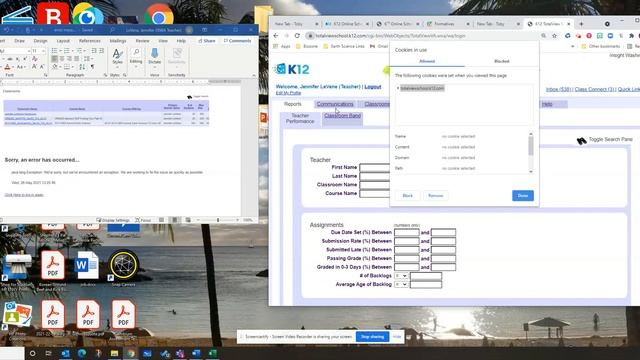Viewport: 640px width, 360px height.
Task: Expand the cookie domain tree entry
Action: click(398, 88)
